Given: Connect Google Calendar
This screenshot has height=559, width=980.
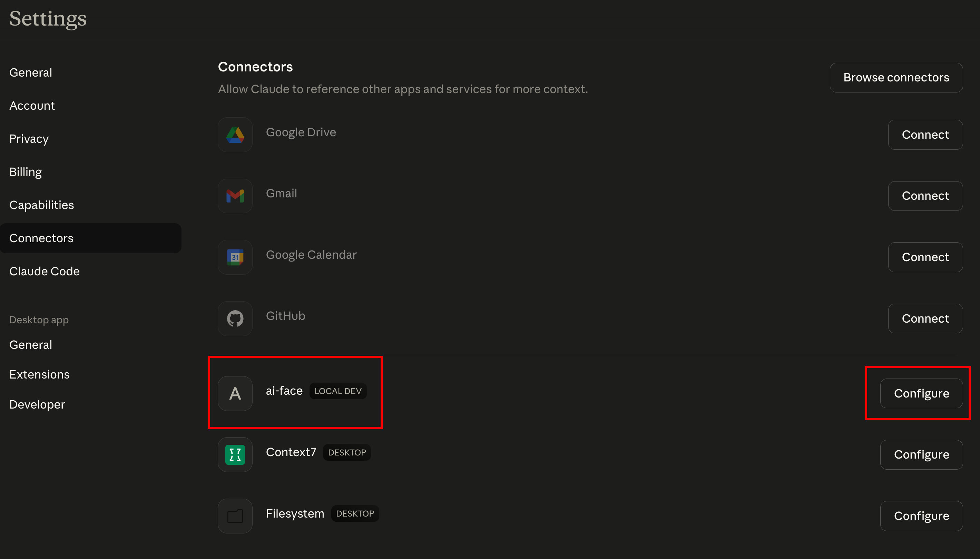Looking at the screenshot, I should click(925, 257).
